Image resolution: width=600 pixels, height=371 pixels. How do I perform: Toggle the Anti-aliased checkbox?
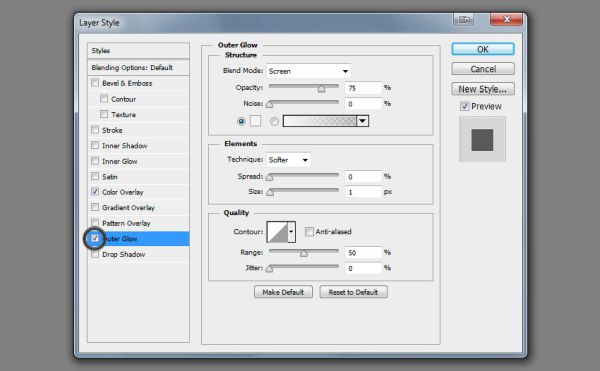tap(309, 232)
